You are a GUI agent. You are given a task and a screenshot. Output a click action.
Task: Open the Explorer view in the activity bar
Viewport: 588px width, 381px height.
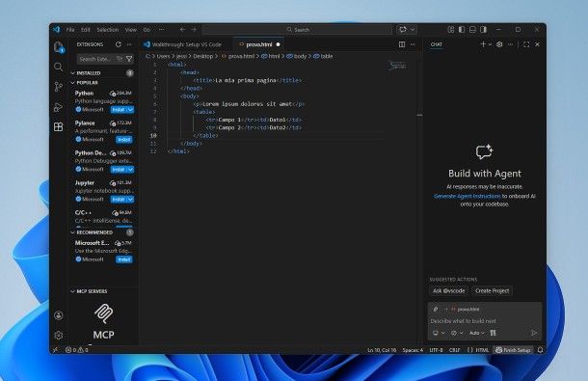(x=59, y=47)
